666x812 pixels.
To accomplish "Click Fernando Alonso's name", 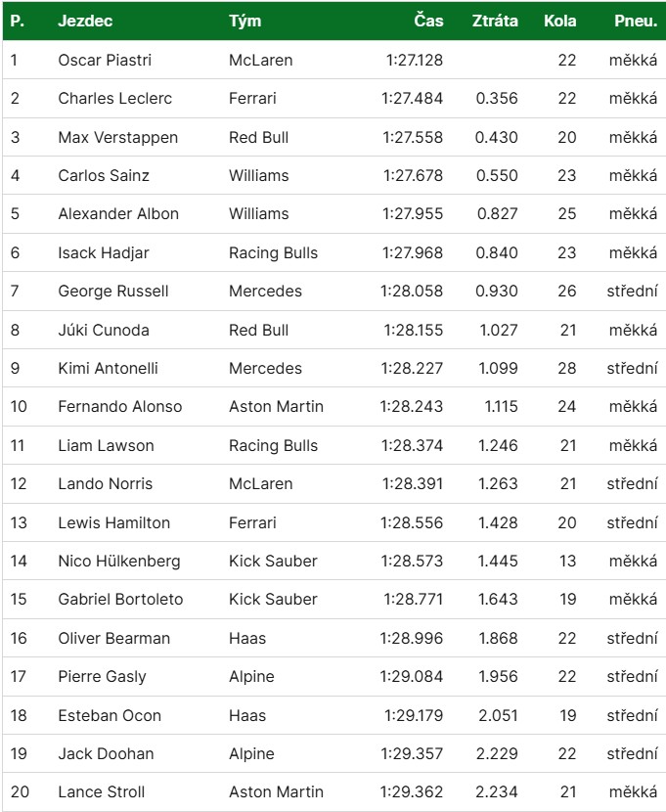I will 120,407.
